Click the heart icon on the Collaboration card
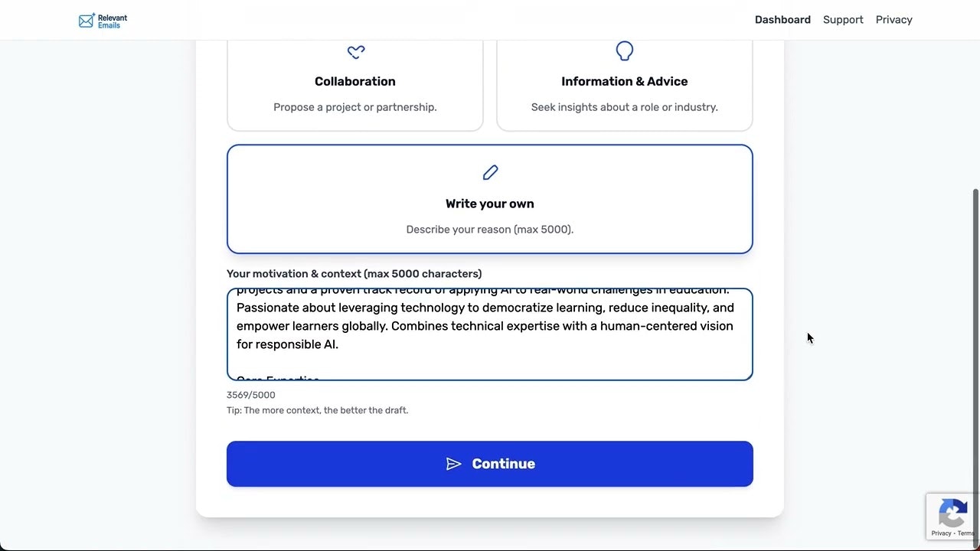Image resolution: width=980 pixels, height=551 pixels. tap(355, 52)
